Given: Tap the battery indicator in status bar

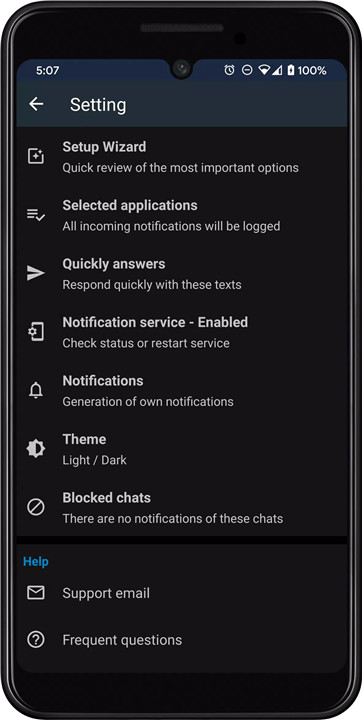Looking at the screenshot, I should (x=290, y=70).
